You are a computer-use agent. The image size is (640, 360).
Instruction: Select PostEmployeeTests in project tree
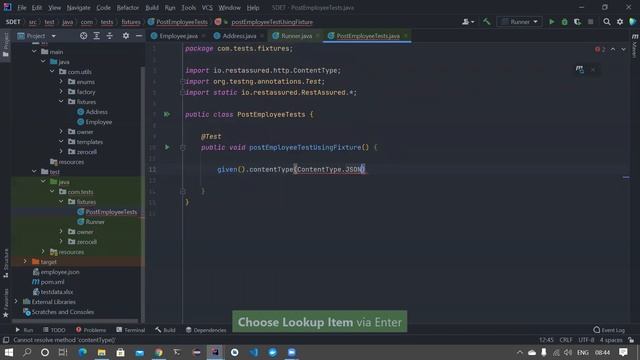point(111,212)
